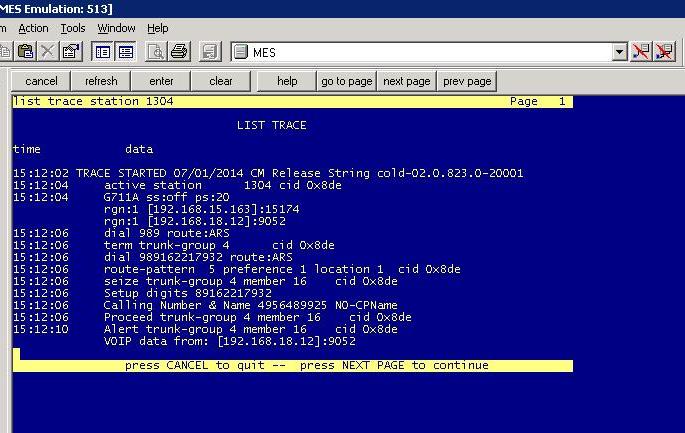Click the paste clipboard icon in toolbar
685x433 pixels.
point(25,52)
